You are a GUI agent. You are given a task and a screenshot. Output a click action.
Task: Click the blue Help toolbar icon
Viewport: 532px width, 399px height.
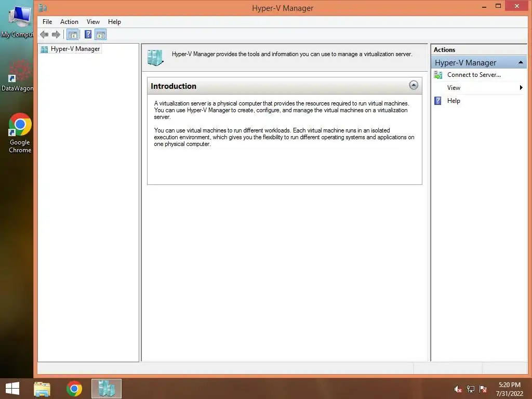[88, 34]
